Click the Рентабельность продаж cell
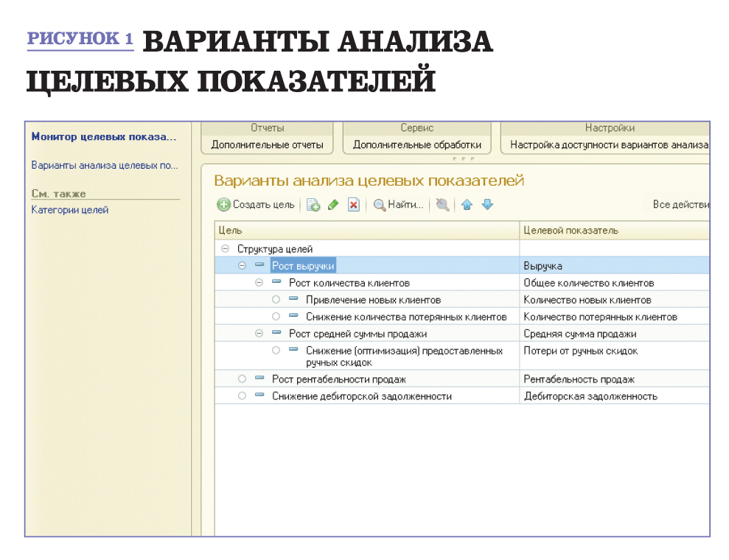This screenshot has height=560, width=729. (614, 379)
